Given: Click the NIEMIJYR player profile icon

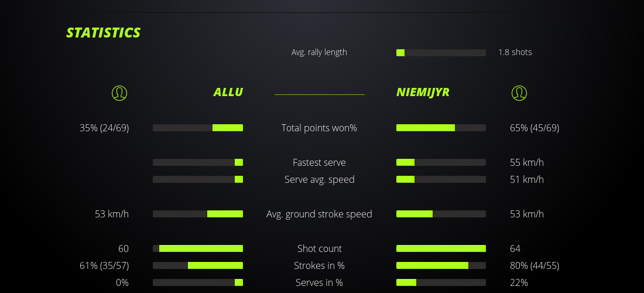Looking at the screenshot, I should click(x=519, y=93).
